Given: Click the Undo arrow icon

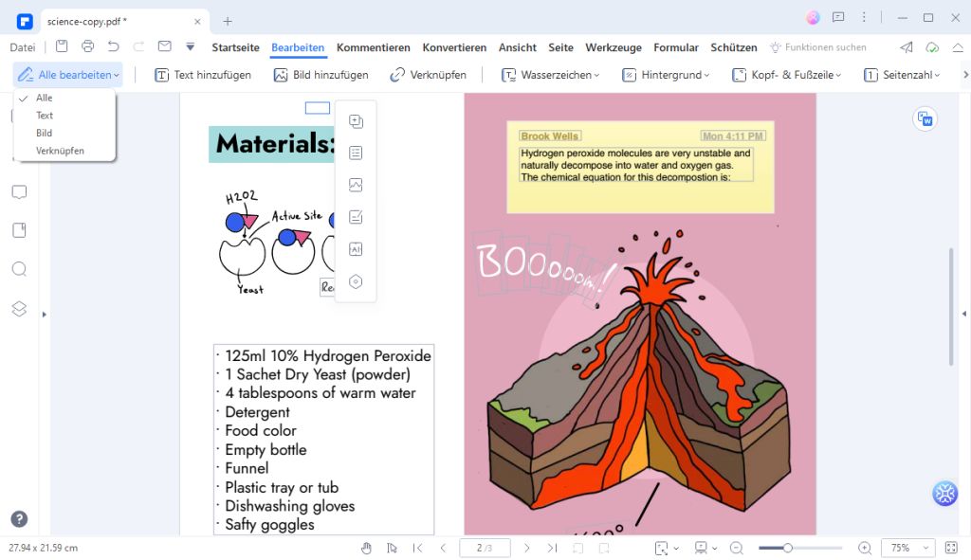Looking at the screenshot, I should coord(113,46).
